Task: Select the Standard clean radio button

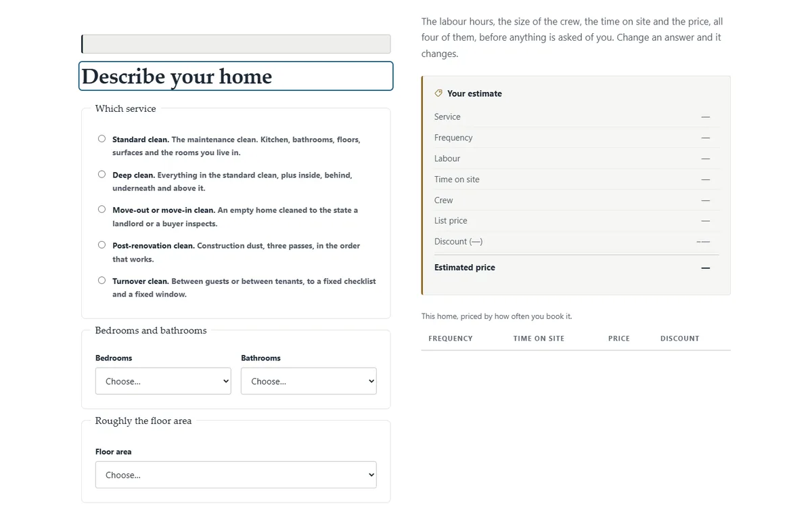Action: (x=101, y=139)
